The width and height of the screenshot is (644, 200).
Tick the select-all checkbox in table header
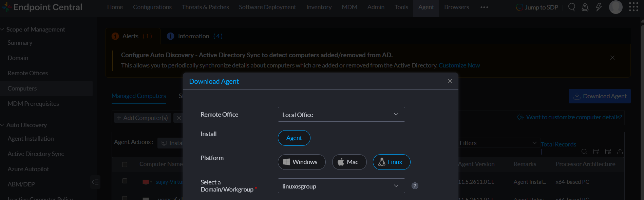125,164
